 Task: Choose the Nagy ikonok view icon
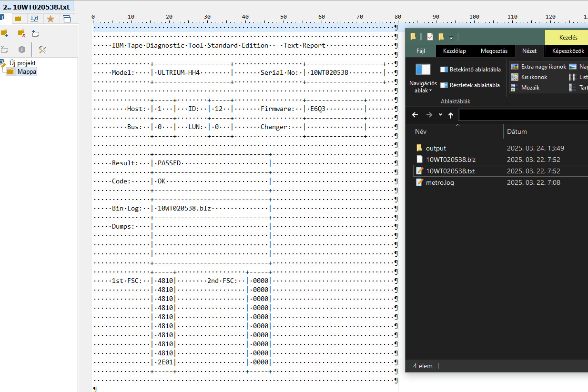pos(573,67)
